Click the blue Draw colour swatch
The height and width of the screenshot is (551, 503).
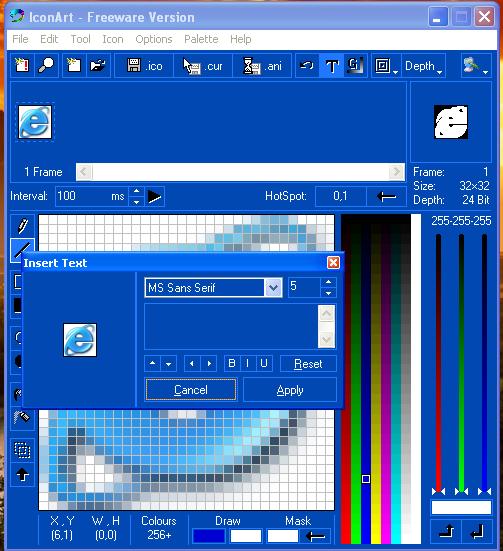(209, 536)
